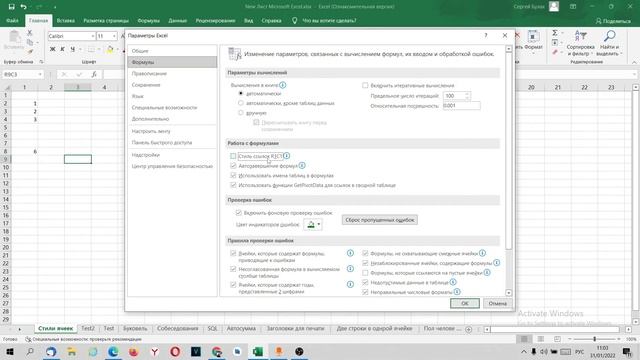The image size is (640, 360).
Task: Click the AutoSum sigma icon in ribbon
Action: [x=555, y=33]
